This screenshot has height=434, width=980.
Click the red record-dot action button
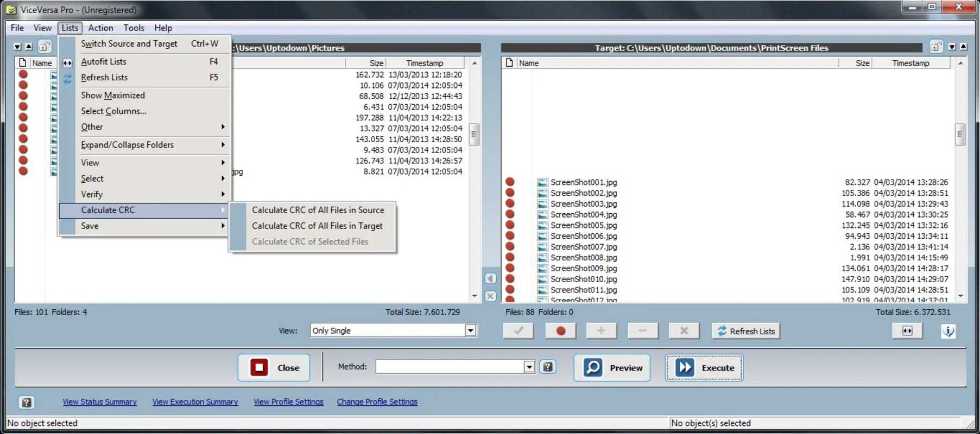(560, 331)
